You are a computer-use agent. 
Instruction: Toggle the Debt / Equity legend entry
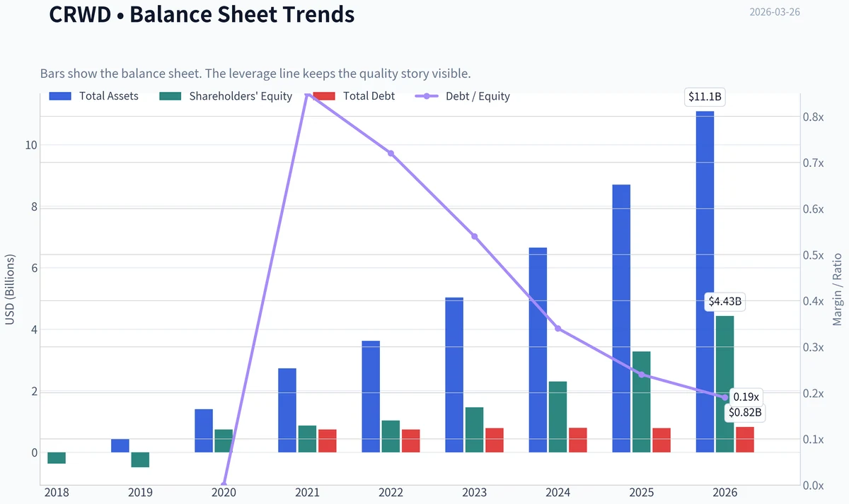click(462, 96)
